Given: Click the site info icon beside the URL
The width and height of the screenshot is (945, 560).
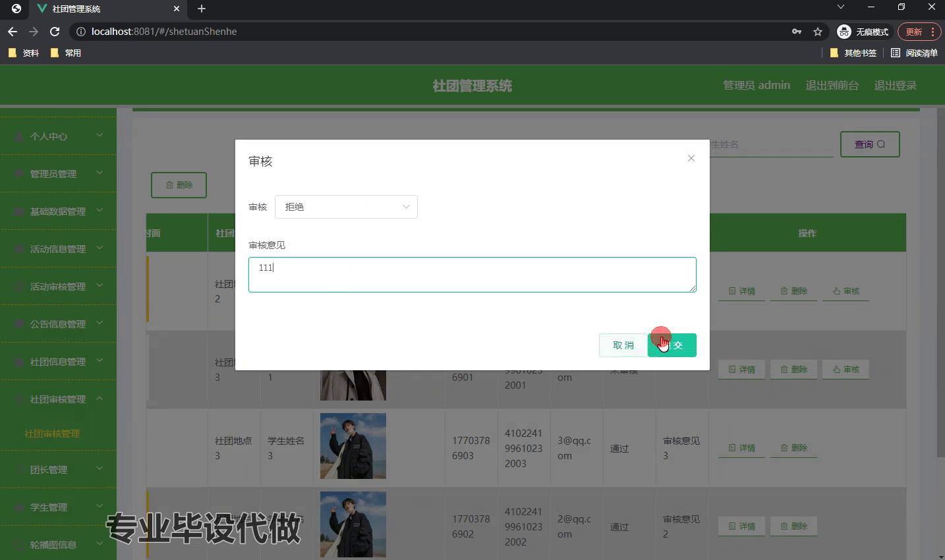Looking at the screenshot, I should [80, 32].
